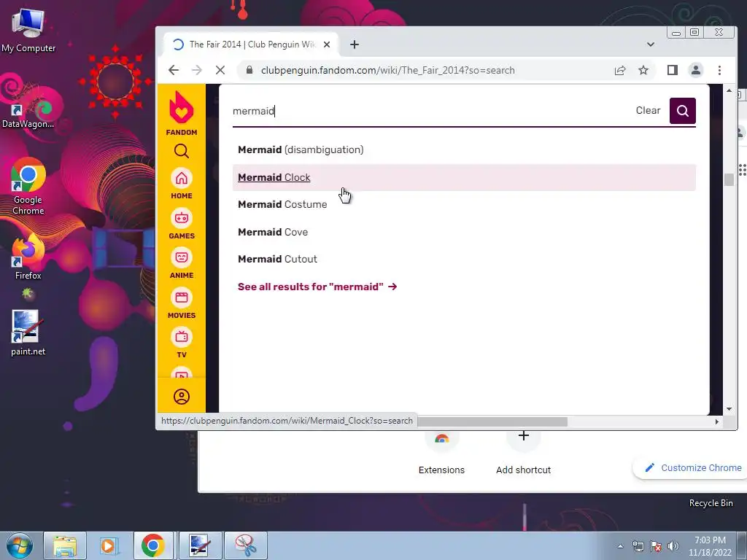
Task: Open the Windows Start button
Action: [20, 545]
